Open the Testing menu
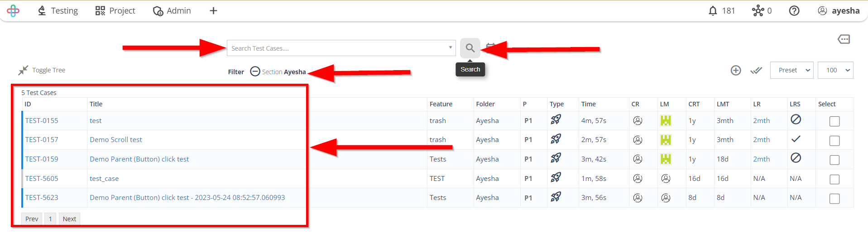This screenshot has width=868, height=233. (58, 11)
